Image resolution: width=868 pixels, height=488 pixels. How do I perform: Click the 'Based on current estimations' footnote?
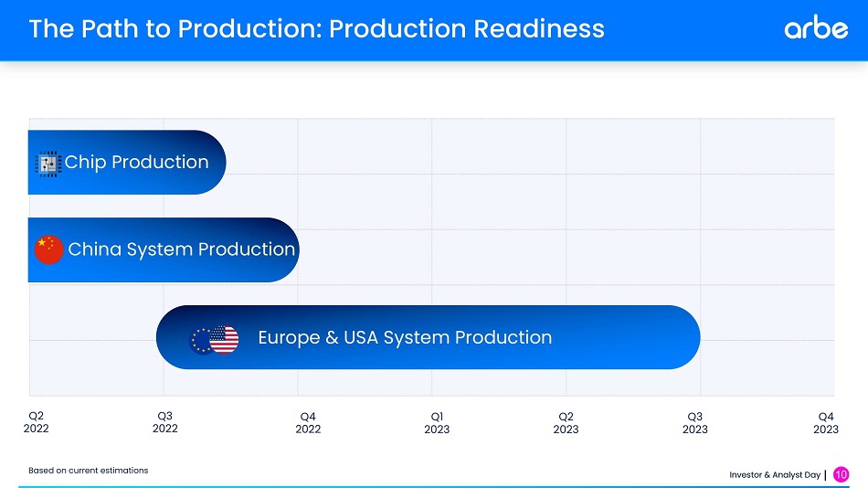88,471
